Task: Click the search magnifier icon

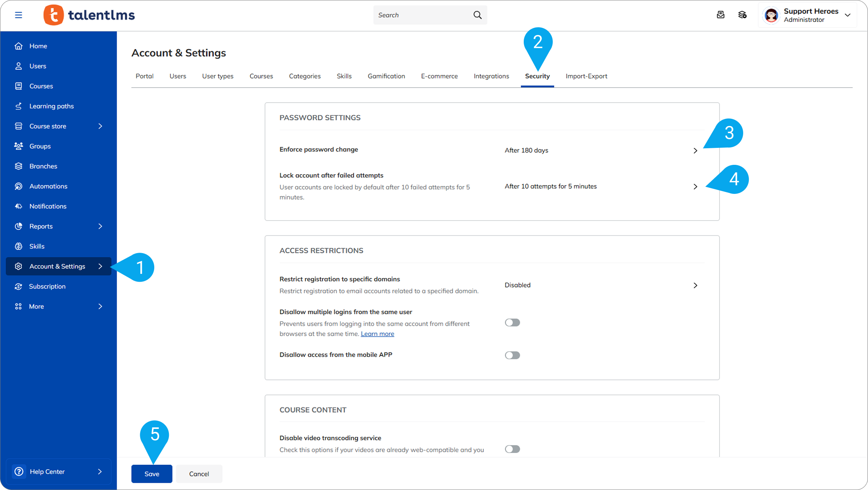Action: [x=477, y=15]
